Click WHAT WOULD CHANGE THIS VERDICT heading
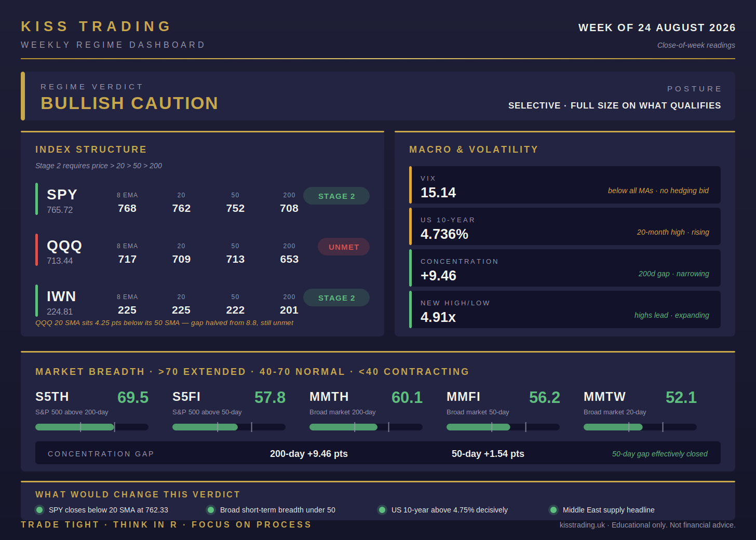756x540 pixels. pyautogui.click(x=138, y=494)
